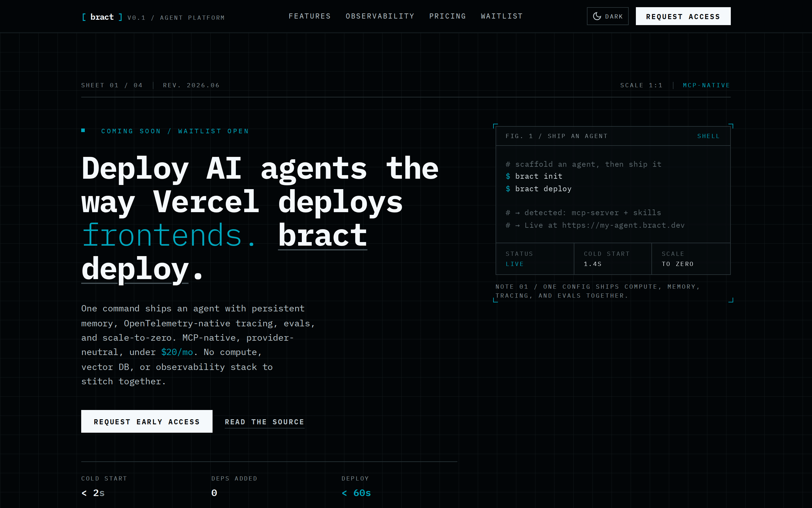Click the '< 60s' deploy stat
The width and height of the screenshot is (812, 508).
coord(356,493)
